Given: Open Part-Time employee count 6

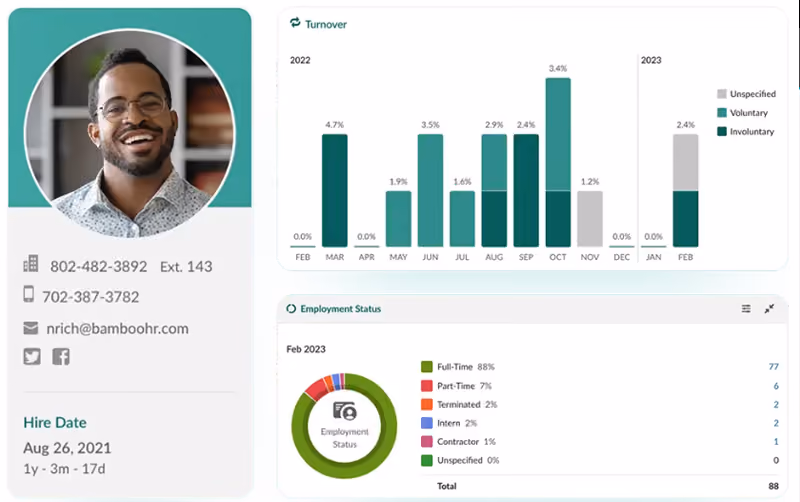Looking at the screenshot, I should pos(776,386).
